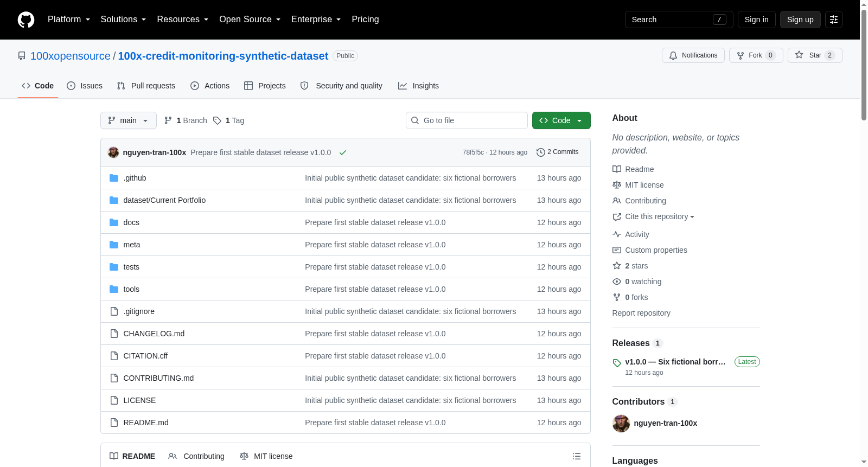Viewport: 868px width, 467px height.
Task: Click the tools folder icon
Action: click(114, 289)
